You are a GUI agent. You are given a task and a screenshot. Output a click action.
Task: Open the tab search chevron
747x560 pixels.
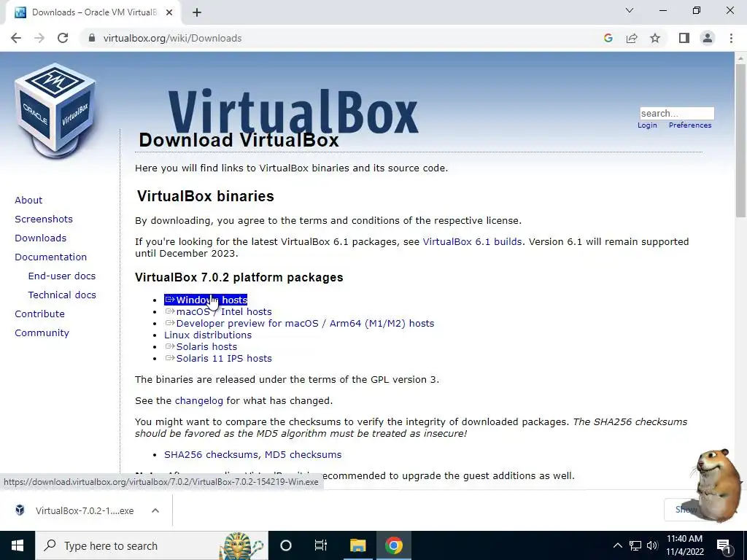pos(630,10)
